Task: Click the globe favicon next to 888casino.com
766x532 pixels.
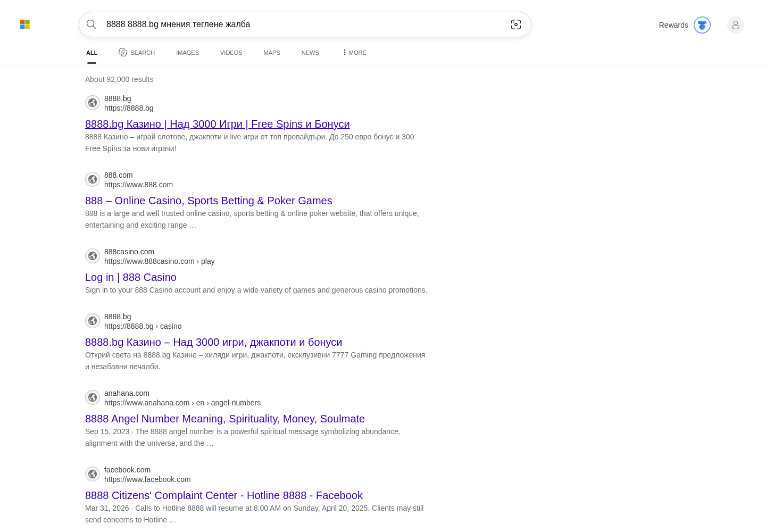Action: click(93, 256)
